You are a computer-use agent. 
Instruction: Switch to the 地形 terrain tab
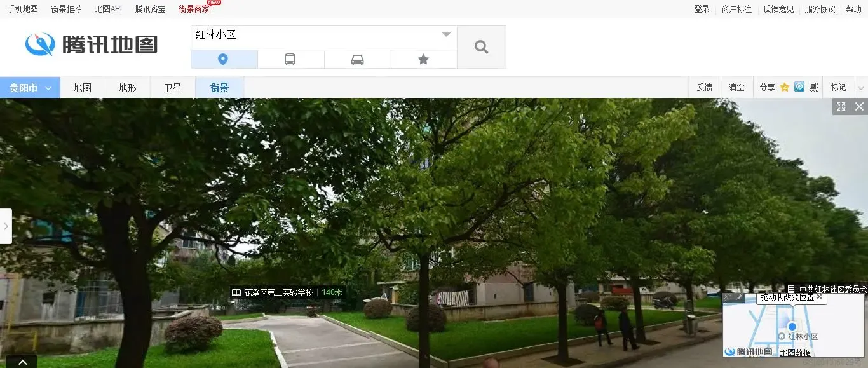pyautogui.click(x=127, y=88)
